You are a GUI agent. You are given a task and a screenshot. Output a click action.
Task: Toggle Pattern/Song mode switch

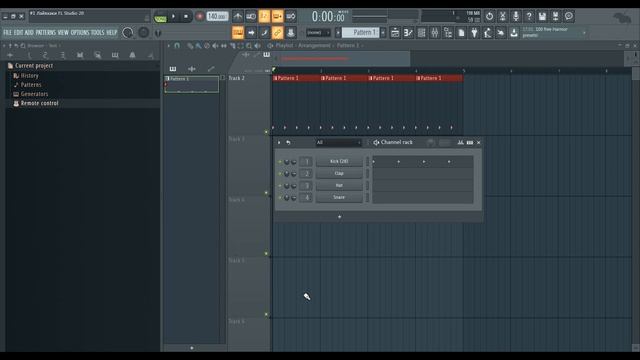160,17
